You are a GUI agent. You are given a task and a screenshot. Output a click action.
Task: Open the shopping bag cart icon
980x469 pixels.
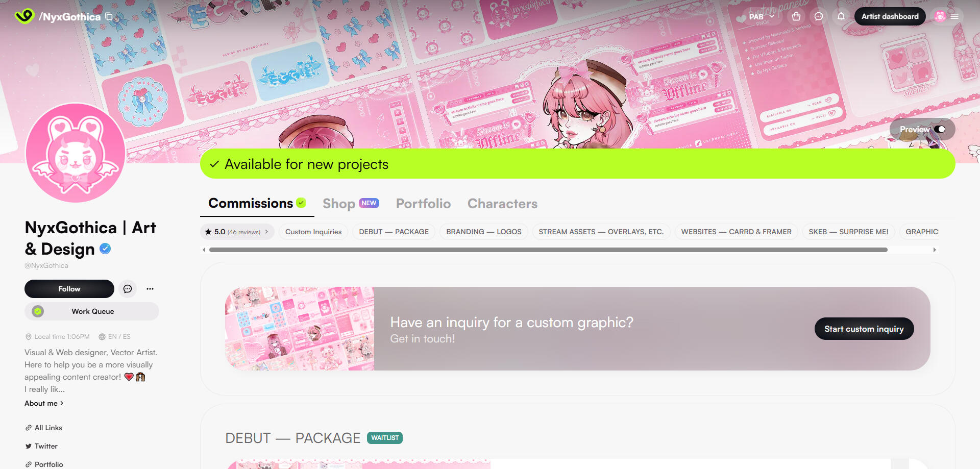tap(796, 16)
